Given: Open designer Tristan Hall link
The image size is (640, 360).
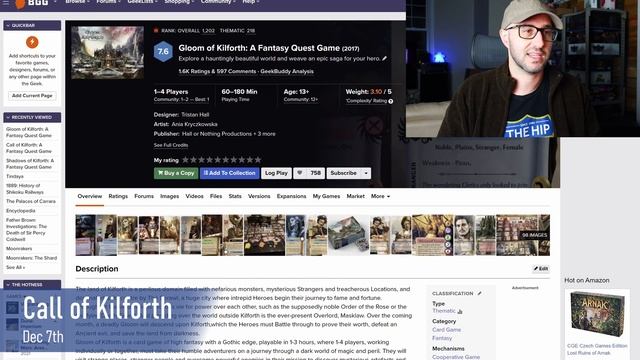Looking at the screenshot, I should click(x=195, y=115).
